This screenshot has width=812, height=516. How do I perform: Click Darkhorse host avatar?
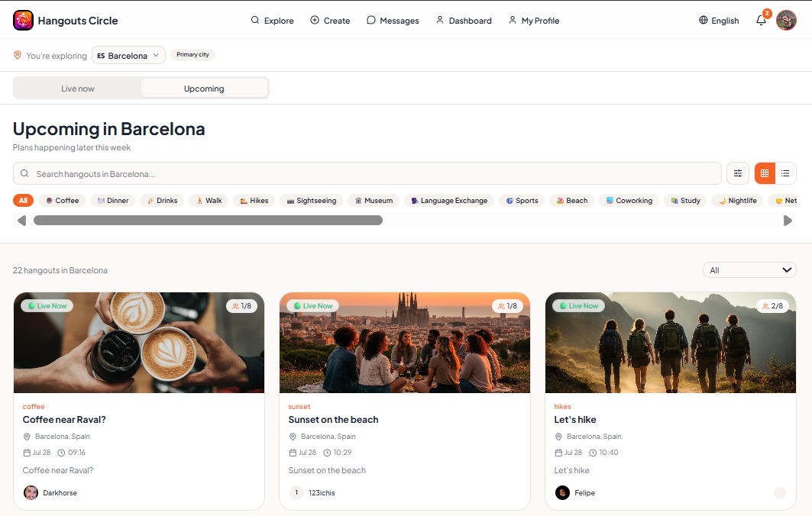pos(31,492)
